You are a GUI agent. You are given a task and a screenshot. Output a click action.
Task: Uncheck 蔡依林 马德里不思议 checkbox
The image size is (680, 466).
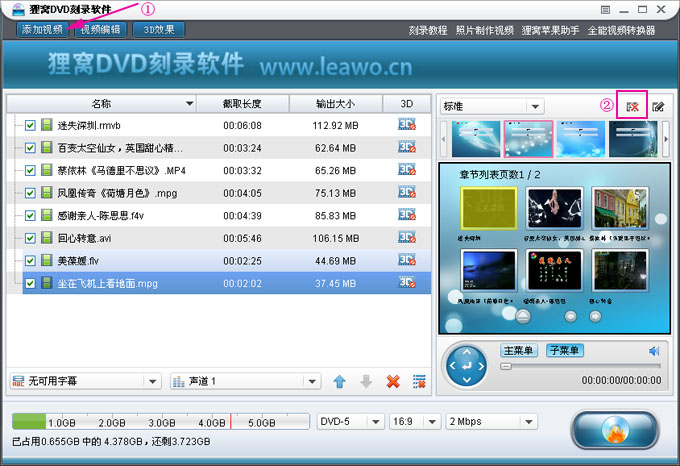click(30, 170)
